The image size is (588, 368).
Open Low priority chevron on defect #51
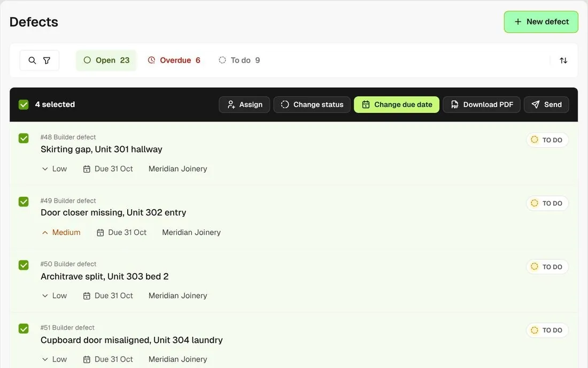tap(45, 359)
